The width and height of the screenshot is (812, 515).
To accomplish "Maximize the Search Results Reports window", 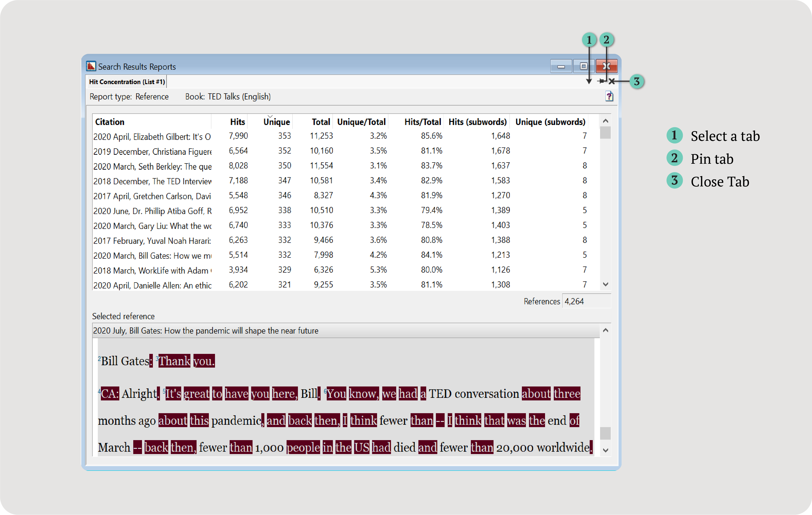I will pos(583,66).
